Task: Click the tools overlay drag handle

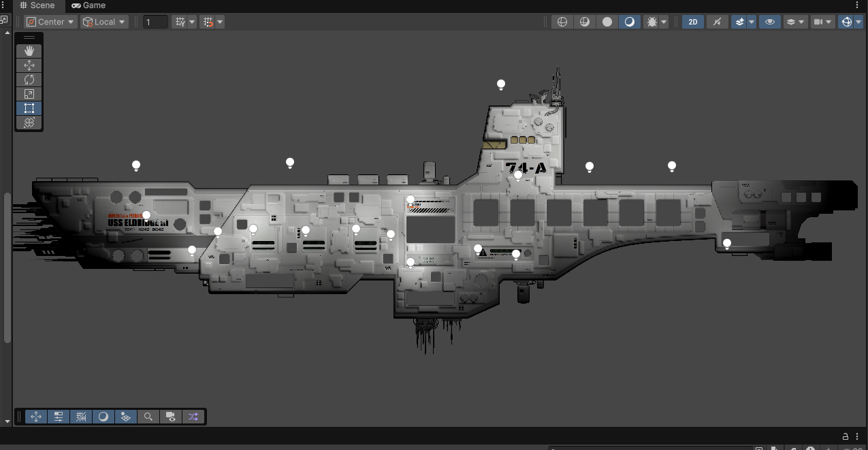Action: coord(29,37)
